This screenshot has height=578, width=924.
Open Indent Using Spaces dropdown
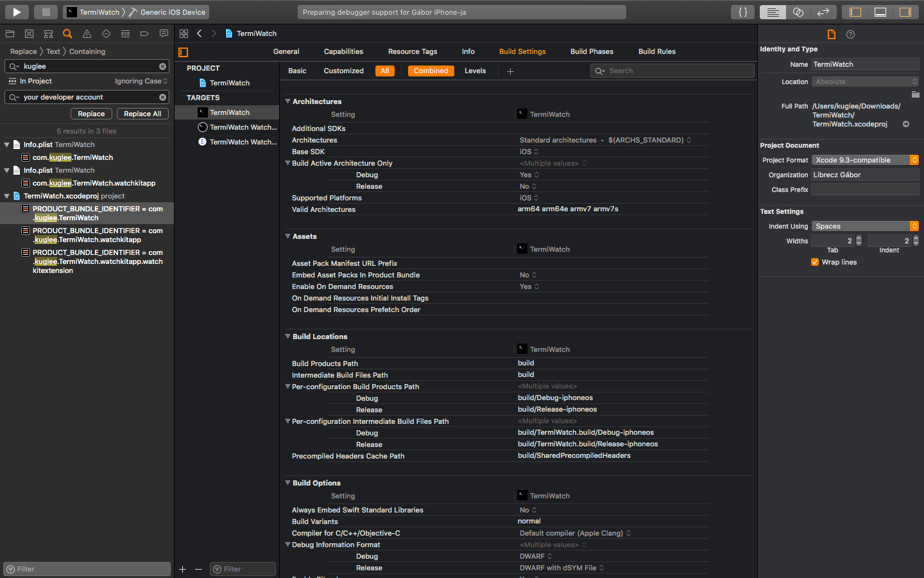pyautogui.click(x=865, y=226)
